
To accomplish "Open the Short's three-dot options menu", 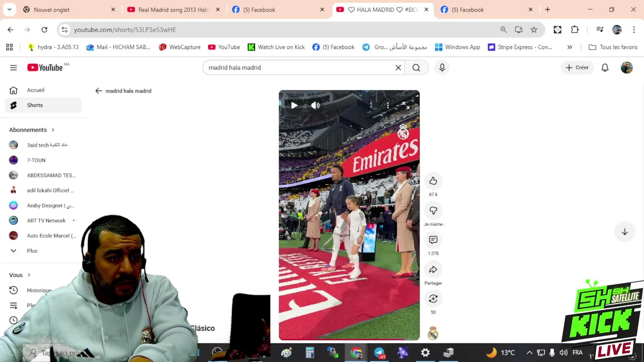I will [x=387, y=106].
